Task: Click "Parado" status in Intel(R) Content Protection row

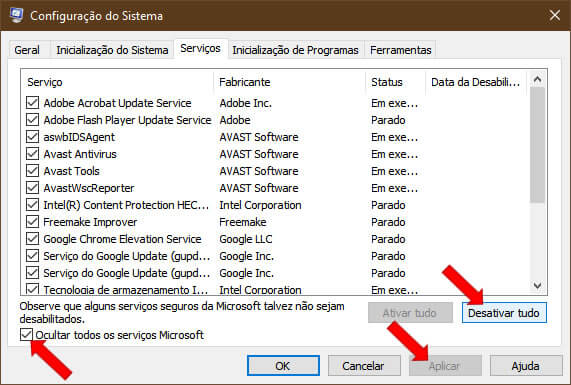Action: tap(388, 205)
